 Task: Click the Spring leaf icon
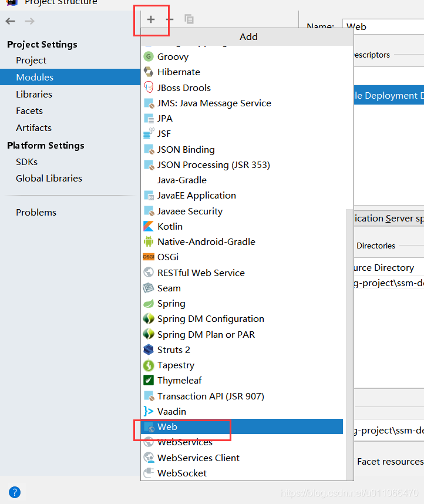pos(149,303)
